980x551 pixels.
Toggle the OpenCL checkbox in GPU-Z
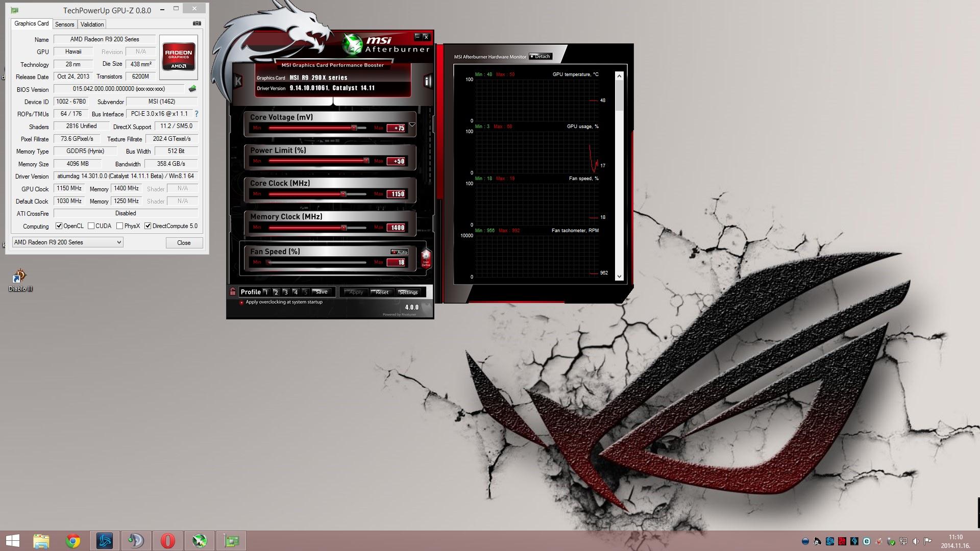coord(59,226)
